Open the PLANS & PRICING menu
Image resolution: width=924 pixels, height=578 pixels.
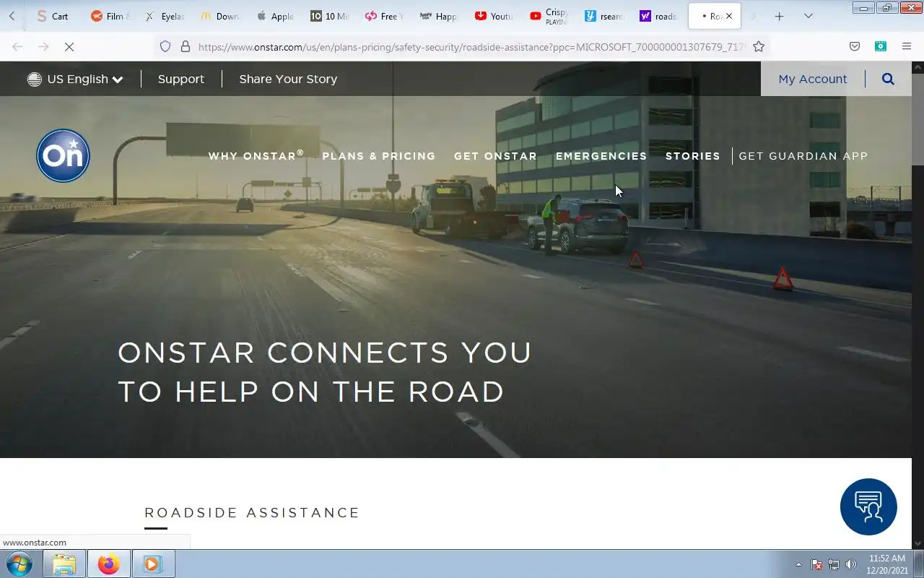click(379, 156)
